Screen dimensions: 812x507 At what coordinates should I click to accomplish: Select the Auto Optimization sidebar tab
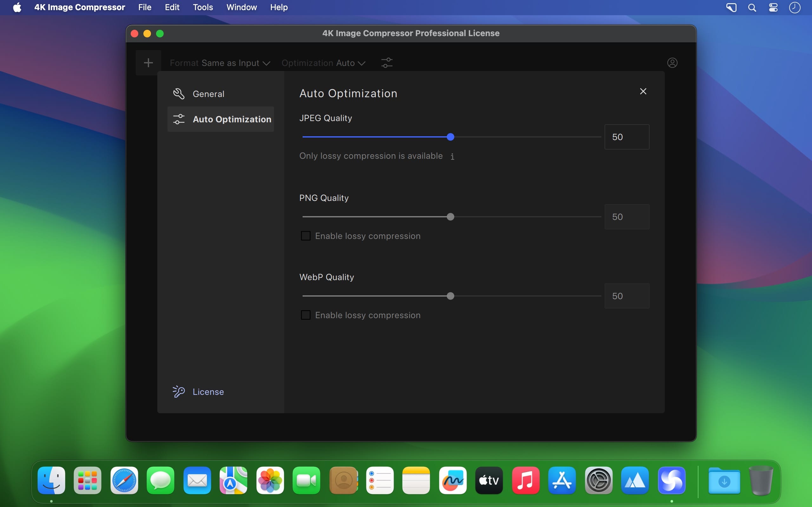(x=221, y=119)
